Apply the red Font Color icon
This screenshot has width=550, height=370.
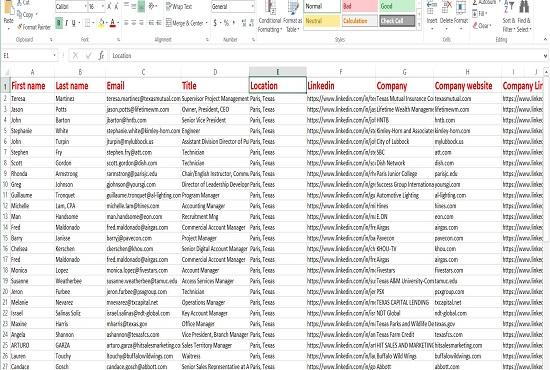112,23
